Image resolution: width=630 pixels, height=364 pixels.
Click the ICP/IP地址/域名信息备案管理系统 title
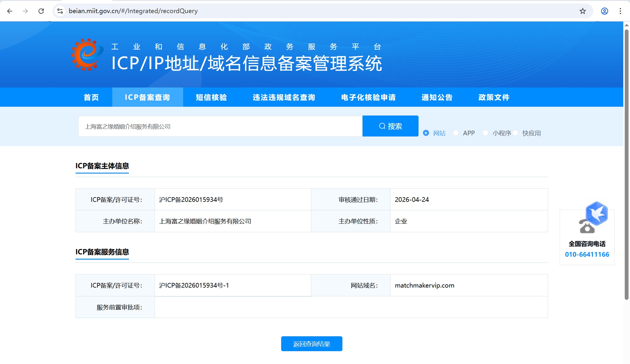click(247, 63)
